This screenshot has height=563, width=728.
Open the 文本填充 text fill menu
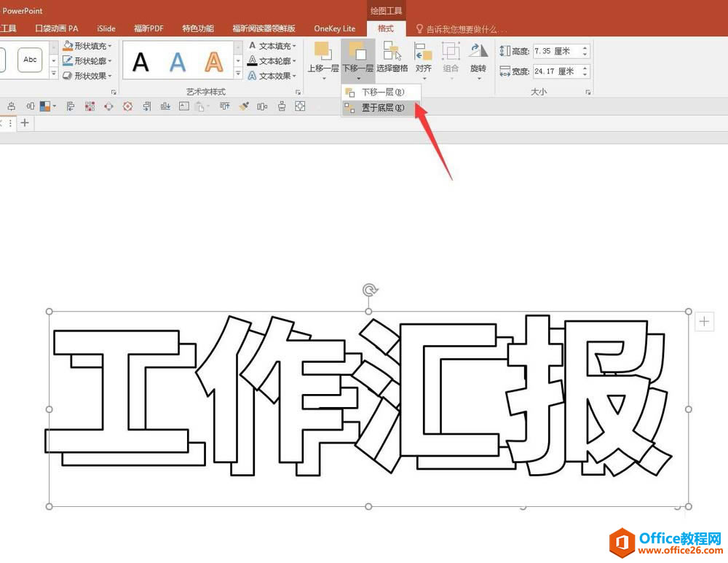tap(272, 46)
